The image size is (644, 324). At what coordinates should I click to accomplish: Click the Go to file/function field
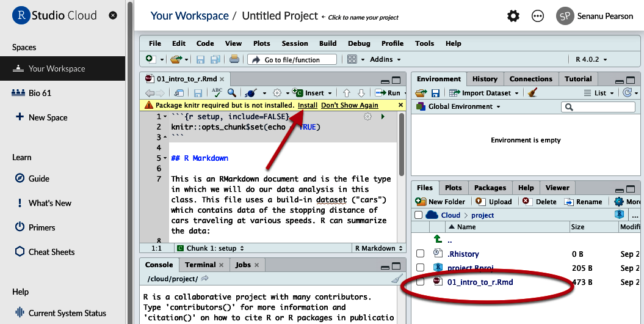click(x=292, y=60)
